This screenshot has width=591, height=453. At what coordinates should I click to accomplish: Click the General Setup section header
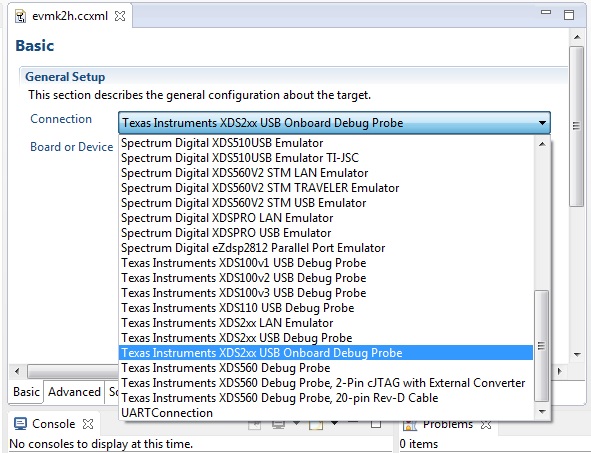click(x=65, y=77)
